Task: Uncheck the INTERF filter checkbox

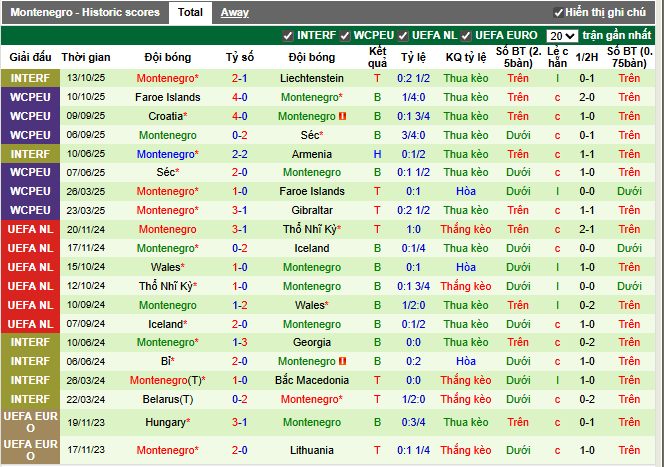Action: 288,36
